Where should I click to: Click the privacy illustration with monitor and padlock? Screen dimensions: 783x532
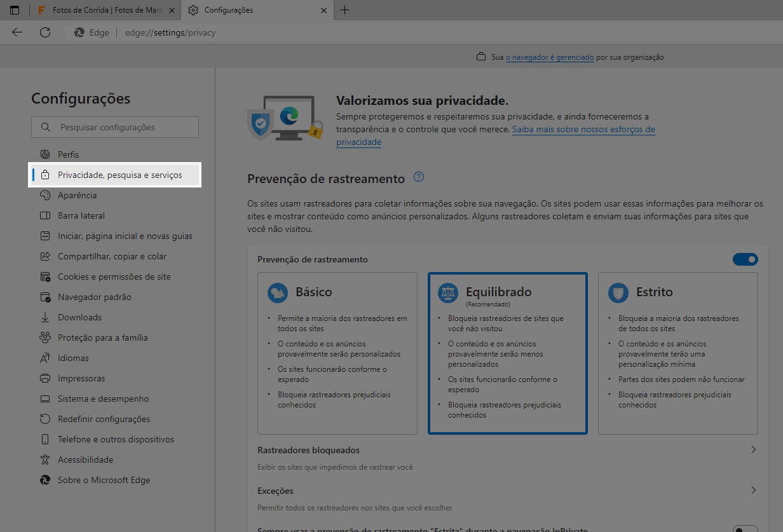click(285, 118)
